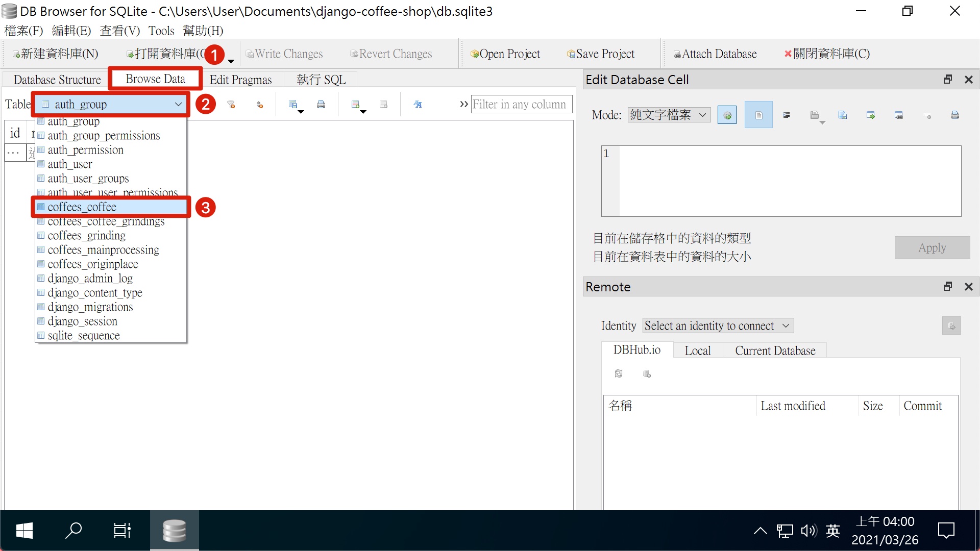980x551 pixels.
Task: Switch to Database Structure tab
Action: tap(57, 80)
